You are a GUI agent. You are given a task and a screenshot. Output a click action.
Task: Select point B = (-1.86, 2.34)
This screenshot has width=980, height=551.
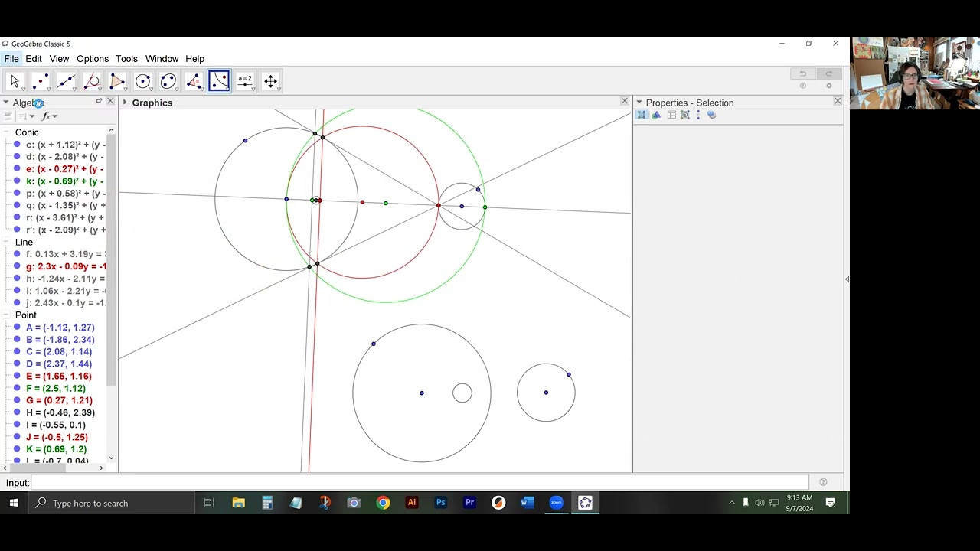(60, 340)
